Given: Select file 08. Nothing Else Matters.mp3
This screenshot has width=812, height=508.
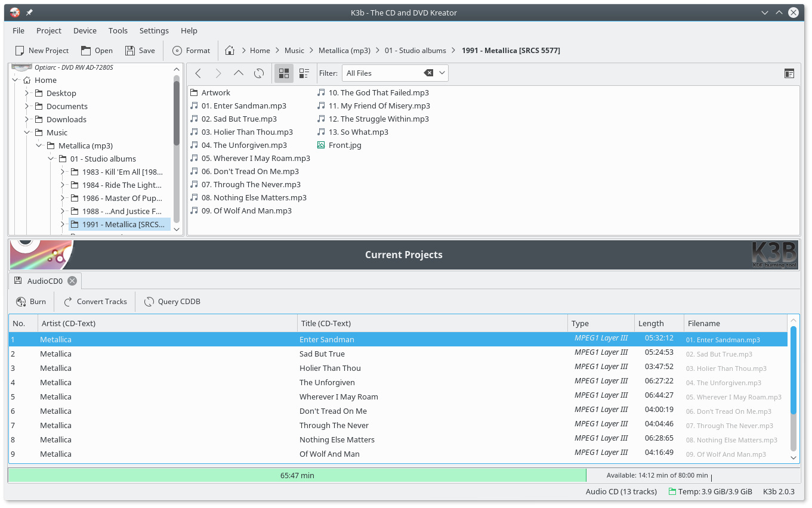Looking at the screenshot, I should coord(248,197).
